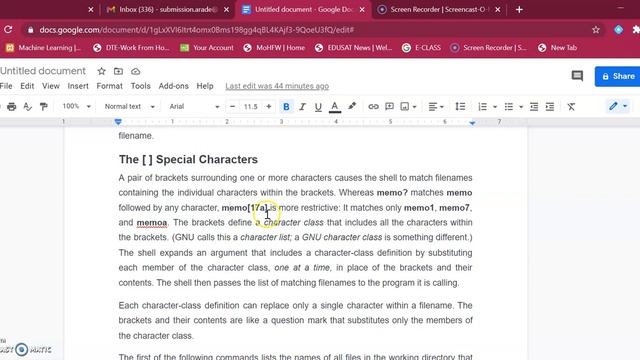Apply numbered list
This screenshot has height=360, width=640.
click(482, 107)
